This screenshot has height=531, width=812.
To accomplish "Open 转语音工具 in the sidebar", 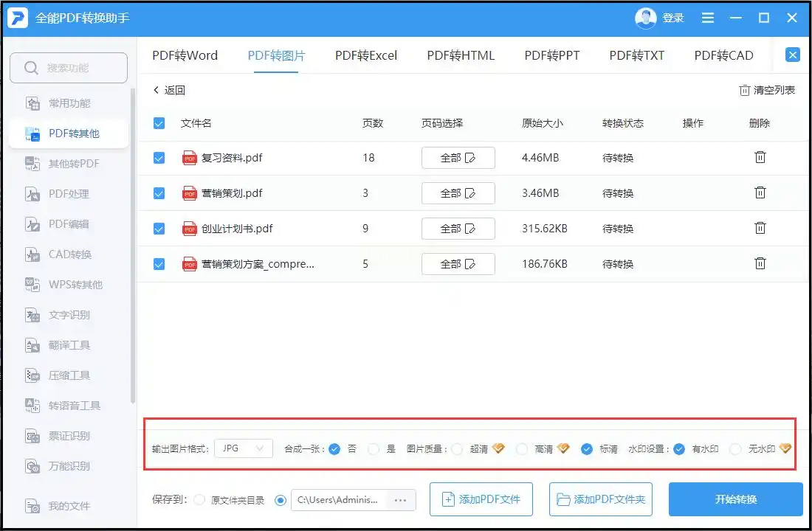I will coord(69,406).
